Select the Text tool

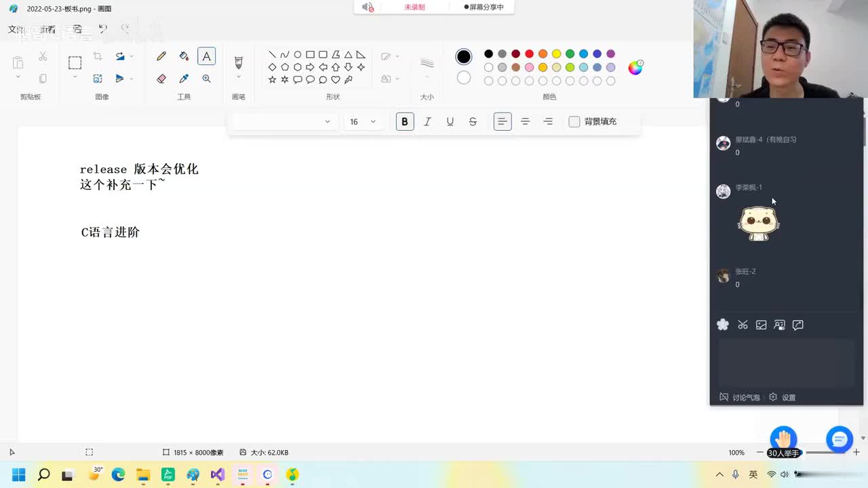[206, 56]
